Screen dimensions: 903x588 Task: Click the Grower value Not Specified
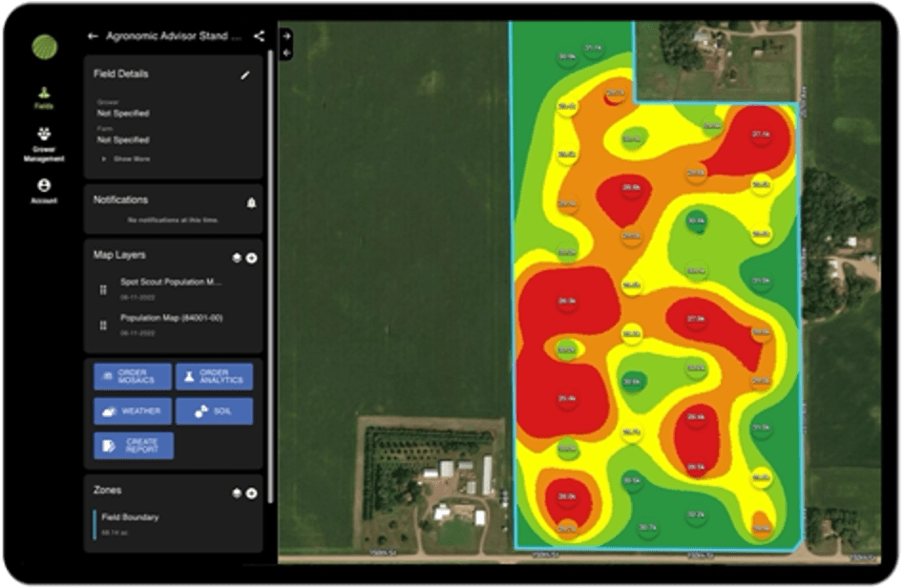coord(123,114)
